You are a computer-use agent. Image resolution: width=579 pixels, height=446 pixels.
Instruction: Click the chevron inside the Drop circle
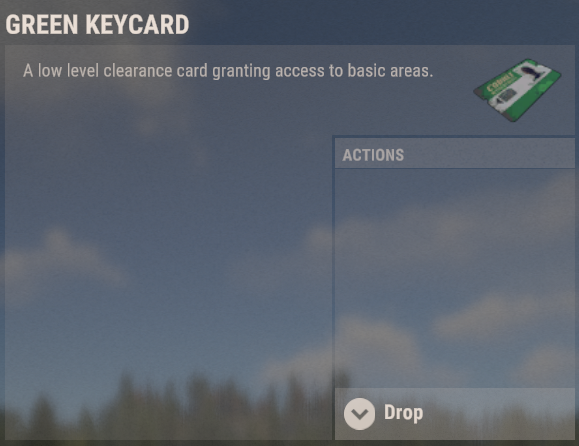click(x=359, y=415)
